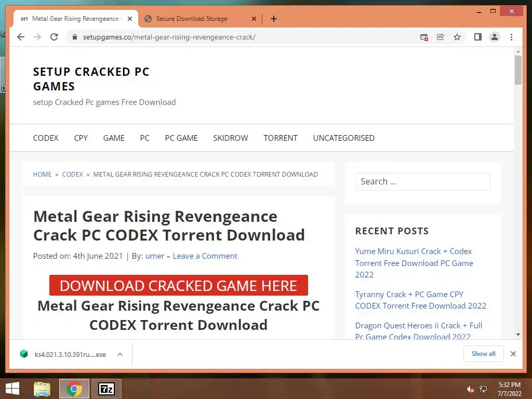Click Chrome icon in taskbar
Viewport: 532px width, 399px height.
(x=74, y=389)
